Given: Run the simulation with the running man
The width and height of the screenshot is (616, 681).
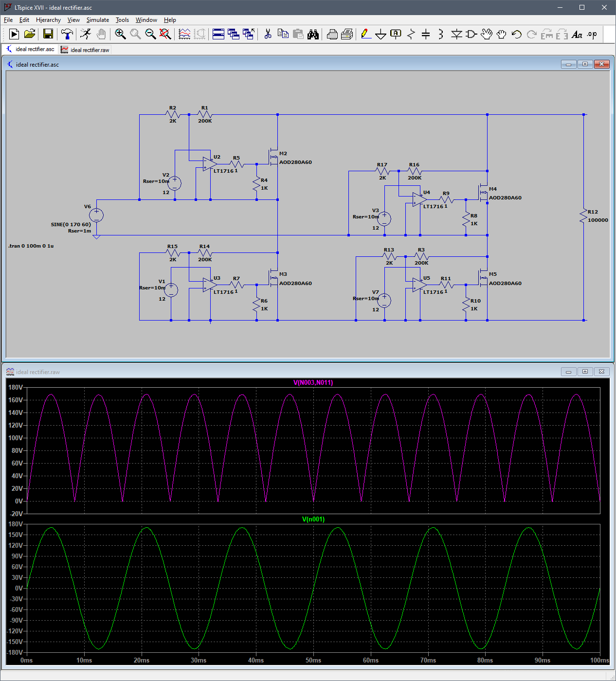Looking at the screenshot, I should pyautogui.click(x=86, y=34).
